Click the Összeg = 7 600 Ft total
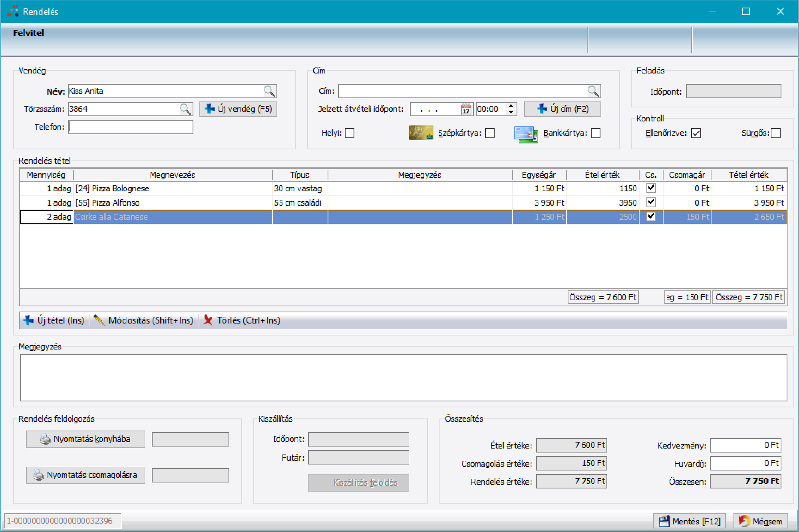This screenshot has width=799, height=532. click(x=603, y=297)
